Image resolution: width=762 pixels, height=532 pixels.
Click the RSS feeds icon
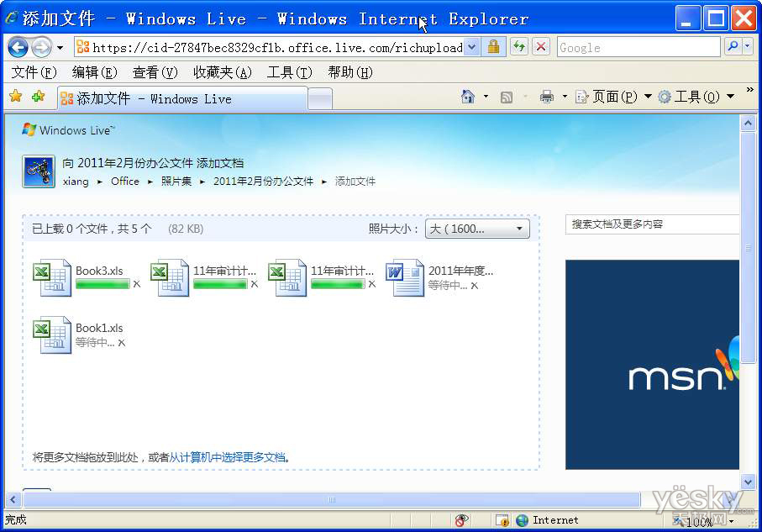[507, 97]
